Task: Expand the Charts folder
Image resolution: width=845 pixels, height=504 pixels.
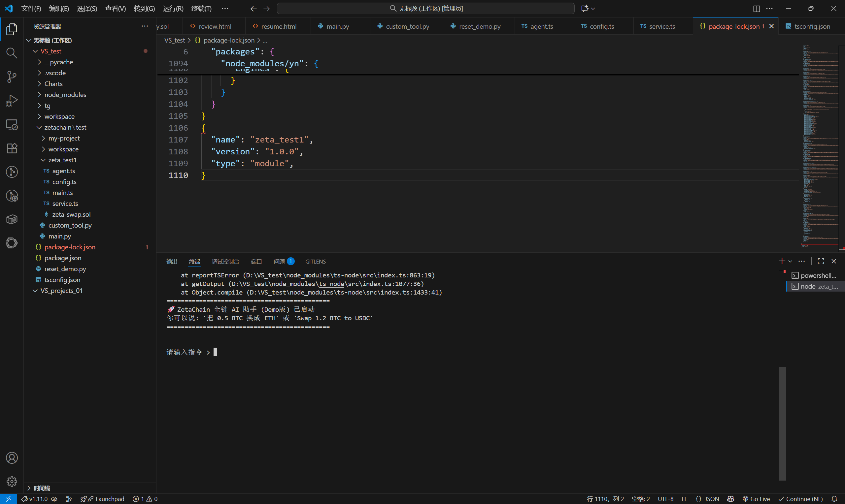Action: click(39, 84)
